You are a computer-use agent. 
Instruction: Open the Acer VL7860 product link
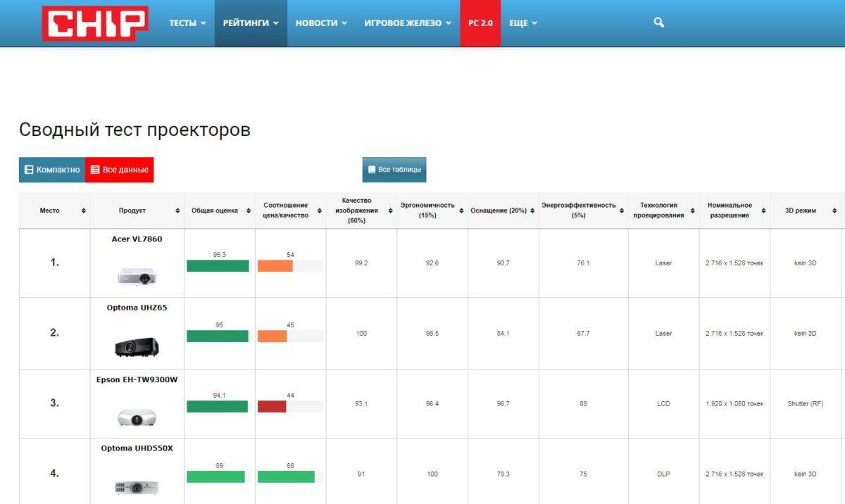pos(137,239)
